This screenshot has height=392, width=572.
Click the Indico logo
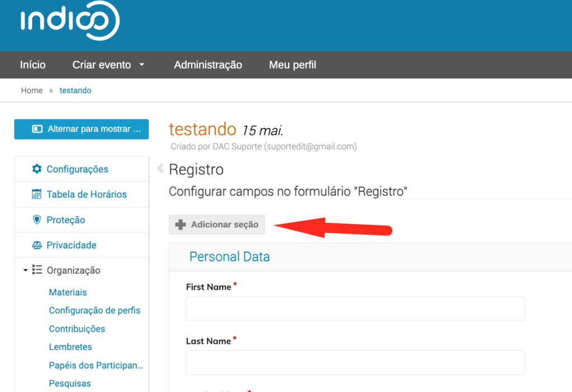70,21
